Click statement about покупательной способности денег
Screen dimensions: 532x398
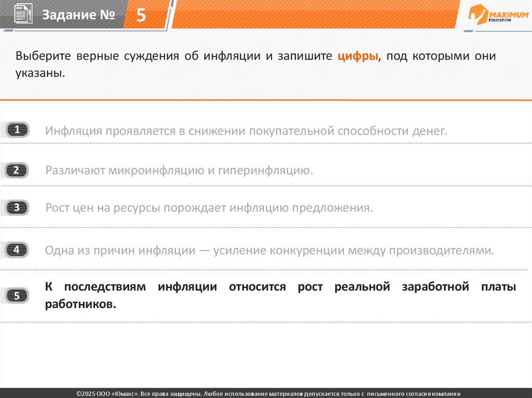click(x=246, y=131)
